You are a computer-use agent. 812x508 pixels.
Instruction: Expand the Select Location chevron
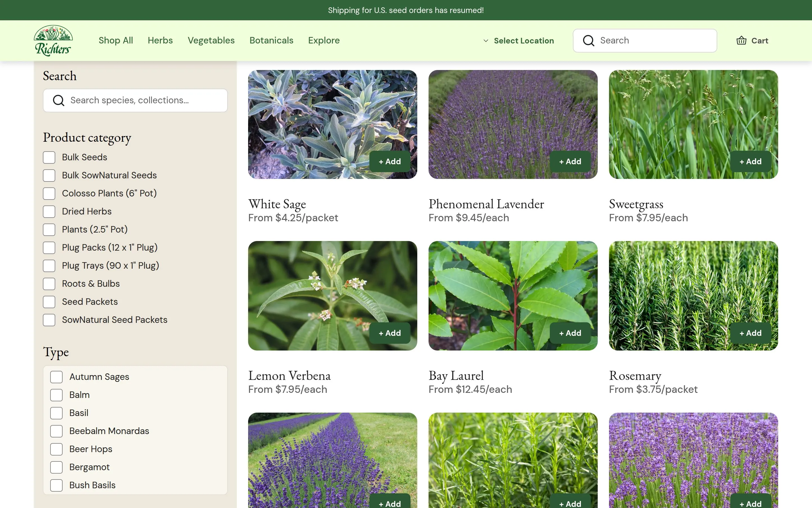[486, 41]
